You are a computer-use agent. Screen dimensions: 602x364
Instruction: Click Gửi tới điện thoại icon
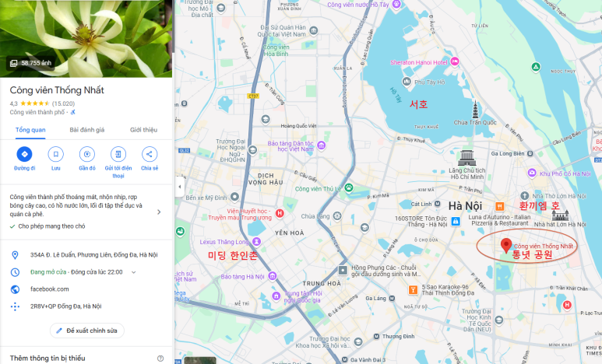118,154
